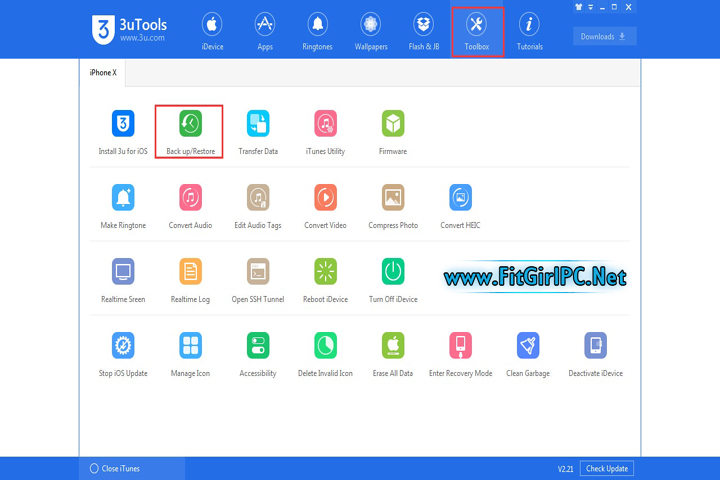Open the Accessibility tool
Viewport: 720px width, 480px height.
(258, 346)
